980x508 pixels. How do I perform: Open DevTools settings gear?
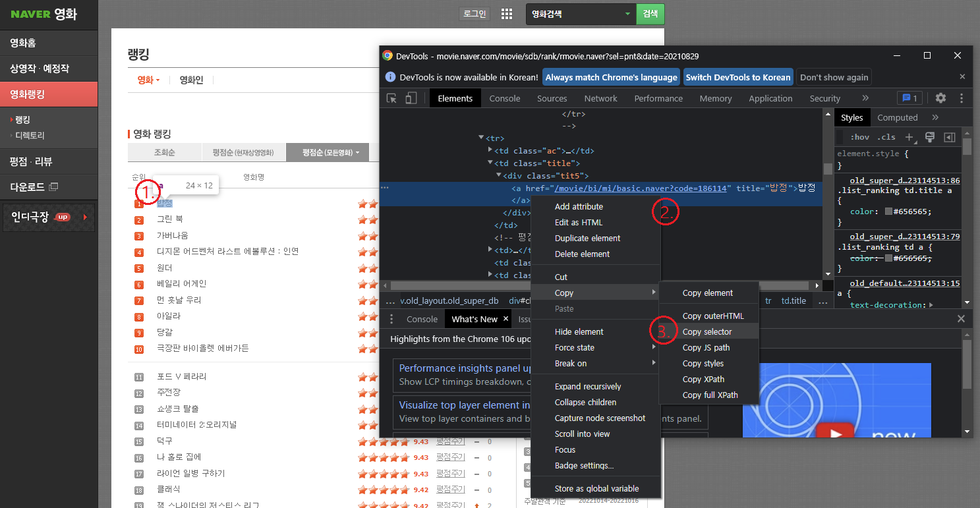[x=940, y=98]
